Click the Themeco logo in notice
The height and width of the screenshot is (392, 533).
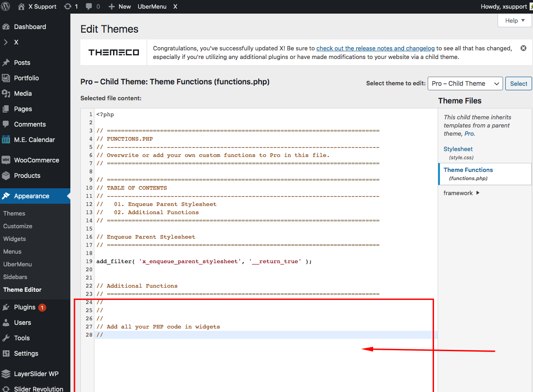coord(114,52)
